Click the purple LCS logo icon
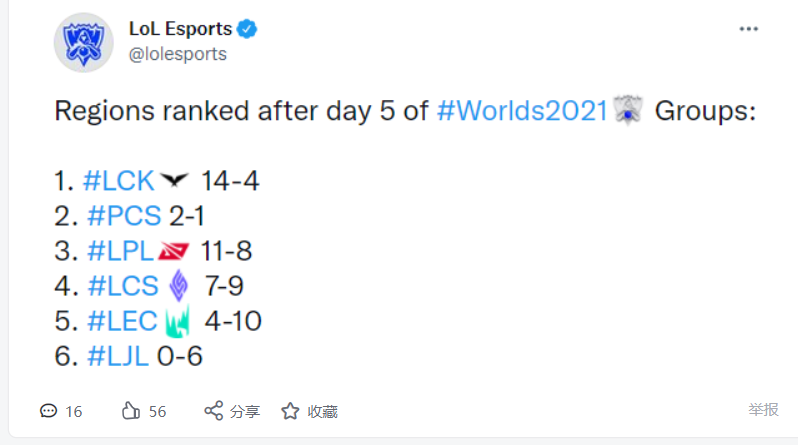Viewport: 798px width, 445px height. click(x=179, y=286)
